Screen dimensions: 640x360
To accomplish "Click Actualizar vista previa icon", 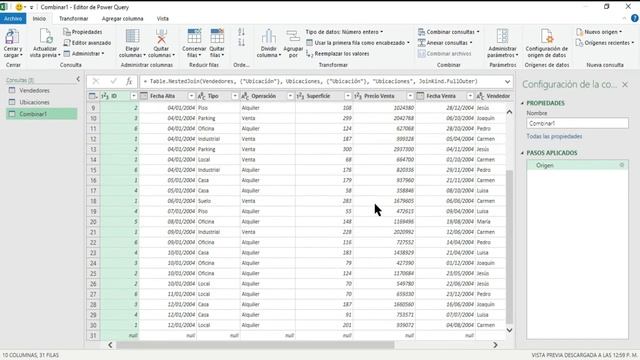I will point(45,37).
